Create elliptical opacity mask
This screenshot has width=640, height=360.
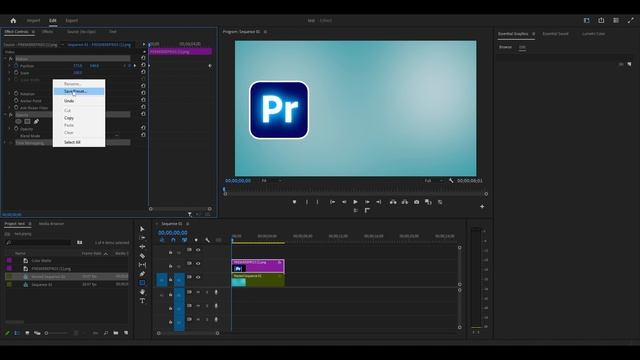(x=18, y=122)
